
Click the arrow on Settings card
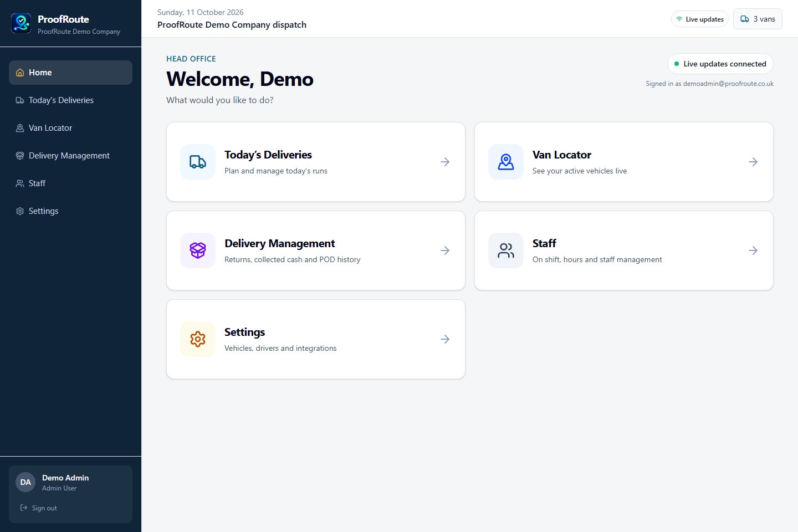(445, 339)
